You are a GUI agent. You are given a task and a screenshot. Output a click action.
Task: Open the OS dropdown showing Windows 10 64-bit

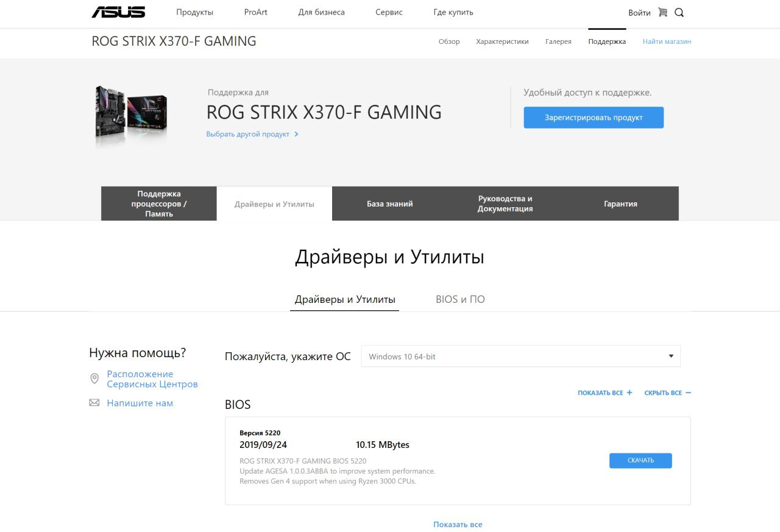520,356
